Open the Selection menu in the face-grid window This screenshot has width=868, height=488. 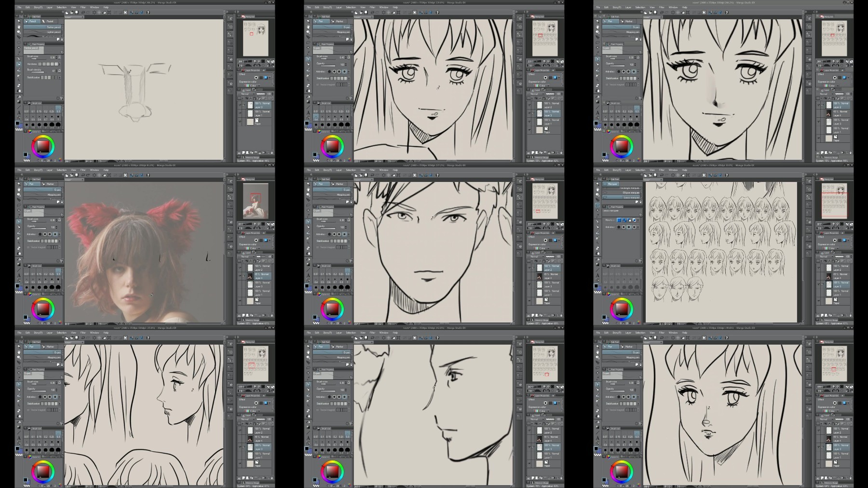click(x=640, y=170)
